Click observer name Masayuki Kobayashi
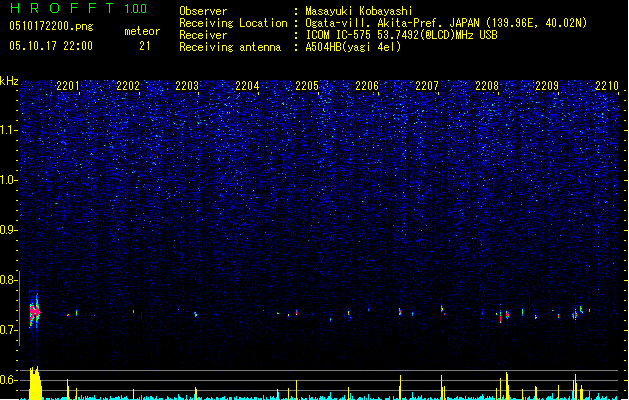 [x=359, y=11]
